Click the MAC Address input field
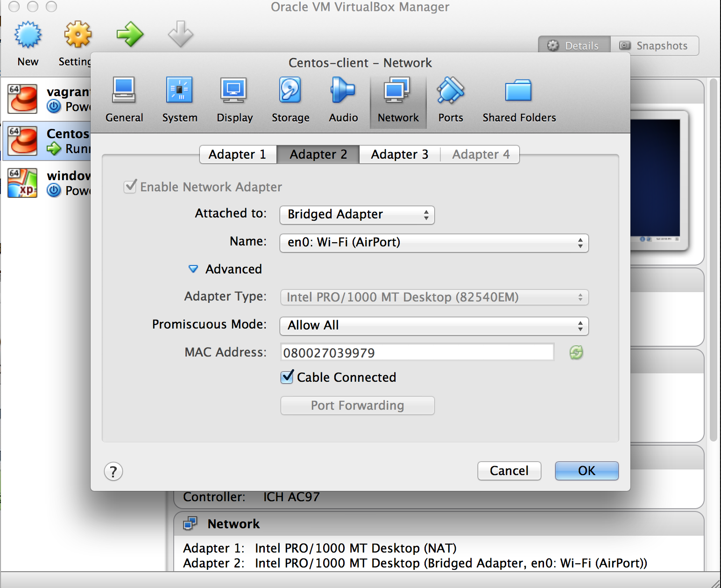 pos(417,352)
